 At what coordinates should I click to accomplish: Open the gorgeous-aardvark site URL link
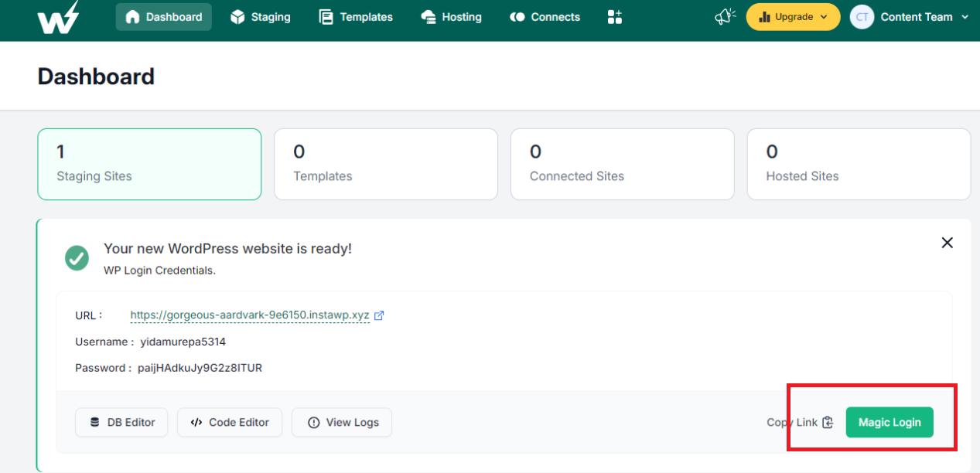[250, 315]
